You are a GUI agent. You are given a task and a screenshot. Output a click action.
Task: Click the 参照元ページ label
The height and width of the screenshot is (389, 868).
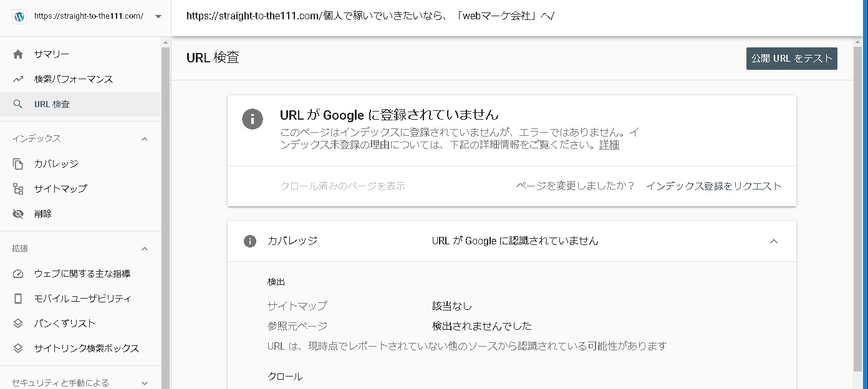pyautogui.click(x=297, y=326)
